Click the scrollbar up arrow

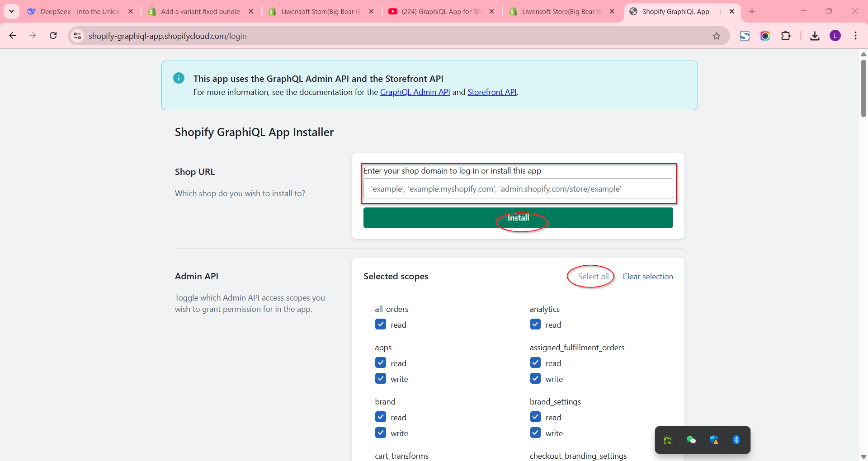[x=863, y=54]
